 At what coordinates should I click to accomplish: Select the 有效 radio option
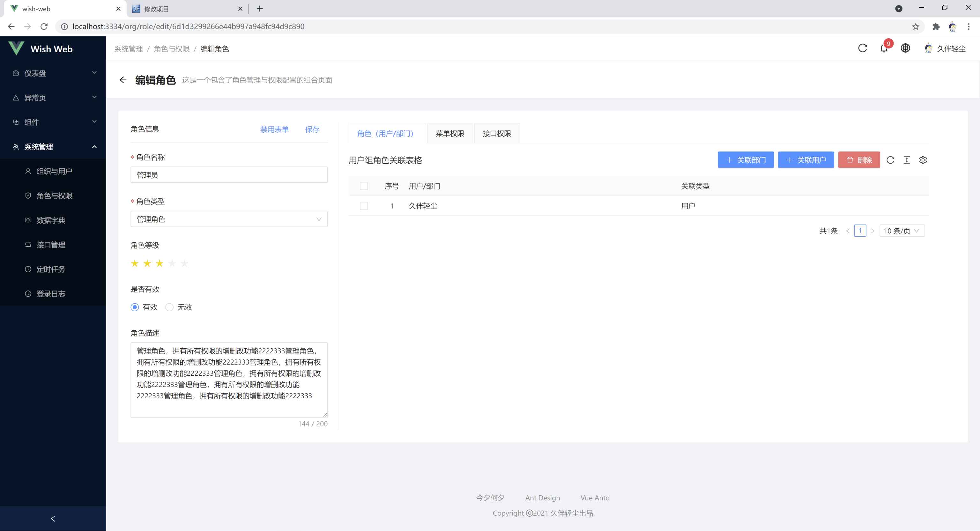tap(135, 307)
